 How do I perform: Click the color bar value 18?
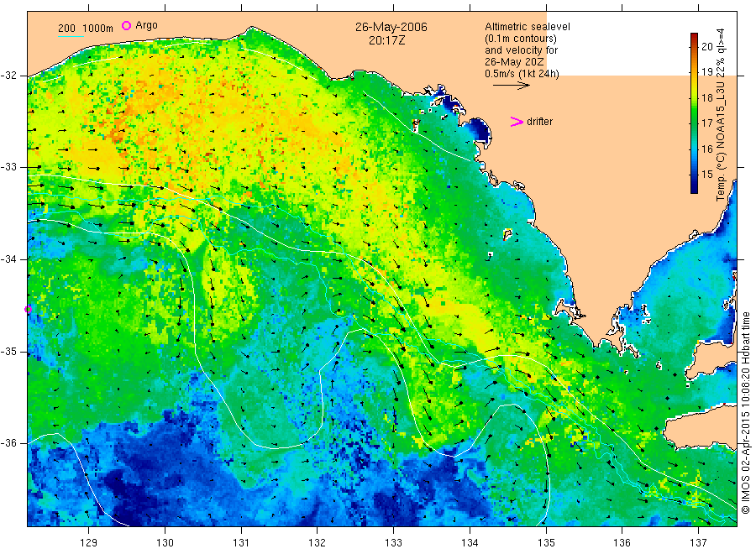[706, 98]
